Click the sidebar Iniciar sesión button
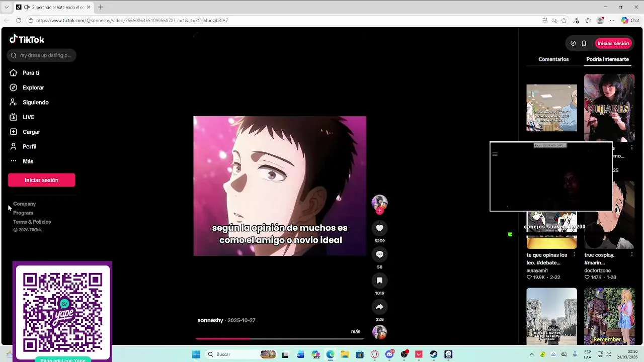644x362 pixels. tap(42, 180)
